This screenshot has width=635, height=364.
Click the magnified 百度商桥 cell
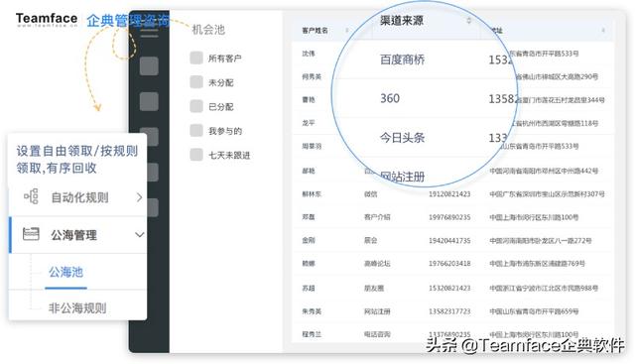tap(402, 60)
